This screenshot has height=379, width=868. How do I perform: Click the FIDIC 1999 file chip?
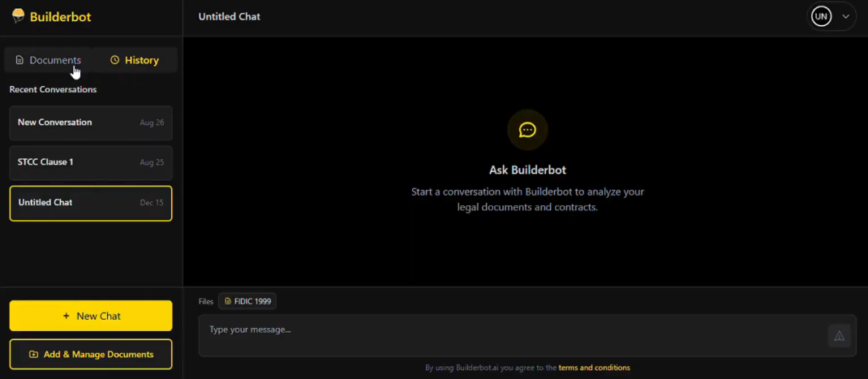coord(247,301)
